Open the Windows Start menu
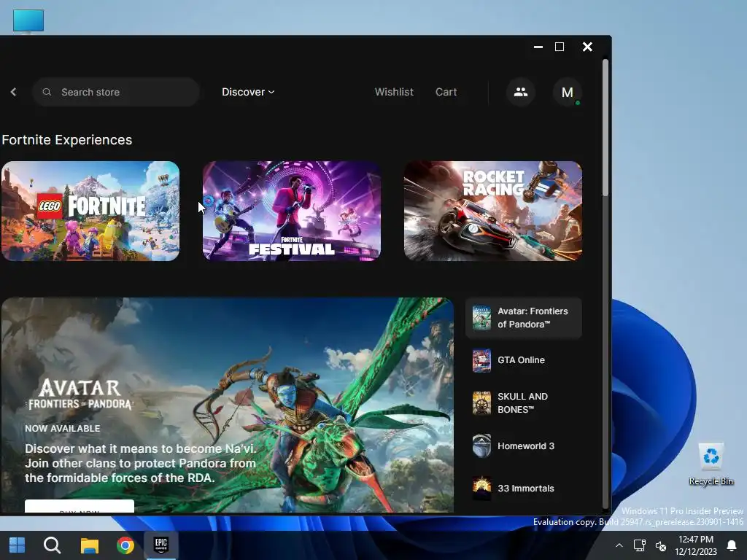 [x=18, y=545]
